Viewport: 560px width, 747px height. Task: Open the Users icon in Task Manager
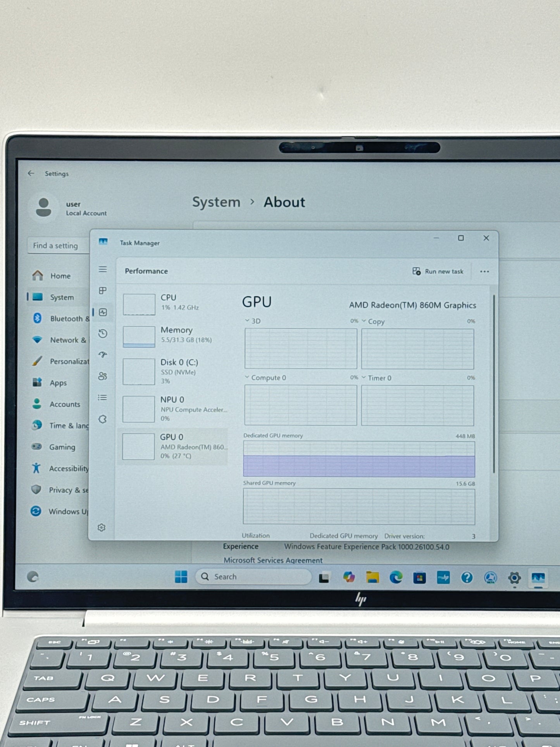click(103, 376)
